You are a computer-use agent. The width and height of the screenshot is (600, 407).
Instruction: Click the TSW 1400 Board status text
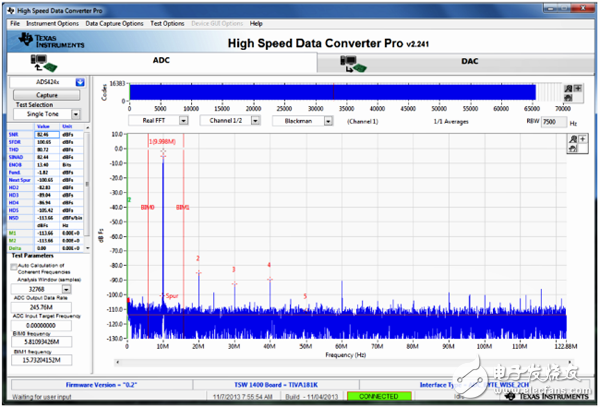[x=276, y=385]
